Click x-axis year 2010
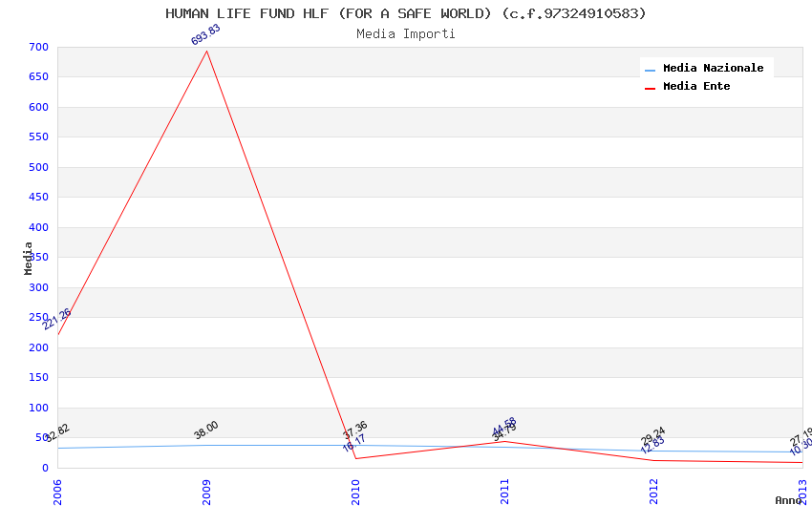 [355, 492]
